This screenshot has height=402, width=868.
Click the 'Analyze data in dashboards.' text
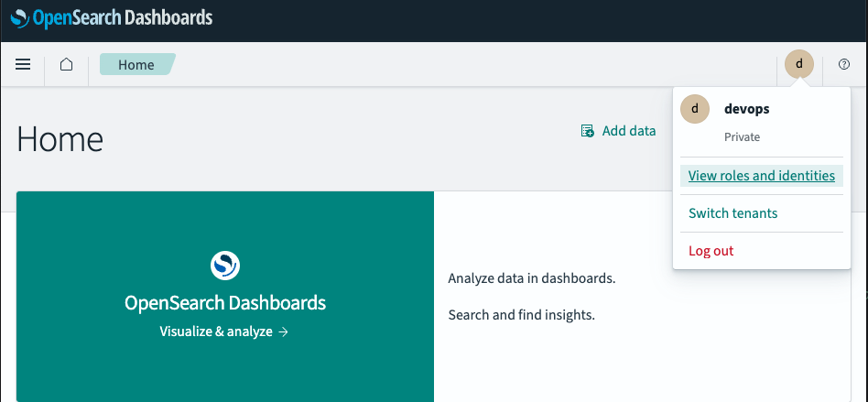pyautogui.click(x=531, y=278)
